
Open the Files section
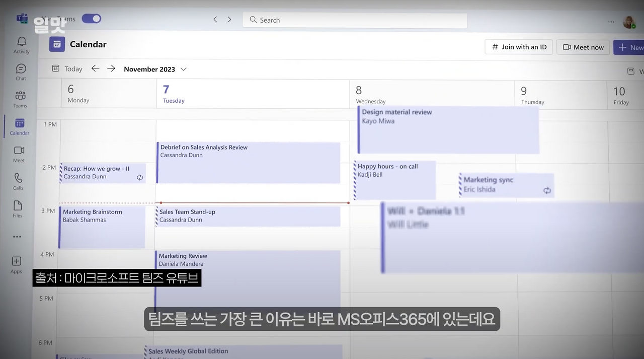(18, 207)
